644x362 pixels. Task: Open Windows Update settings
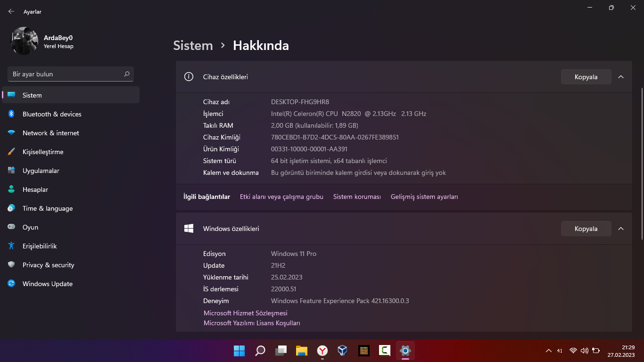(x=71, y=284)
